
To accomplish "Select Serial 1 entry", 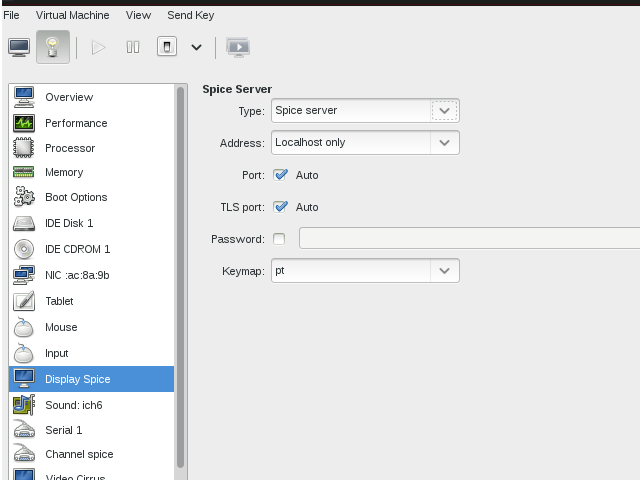I will click(x=91, y=430).
